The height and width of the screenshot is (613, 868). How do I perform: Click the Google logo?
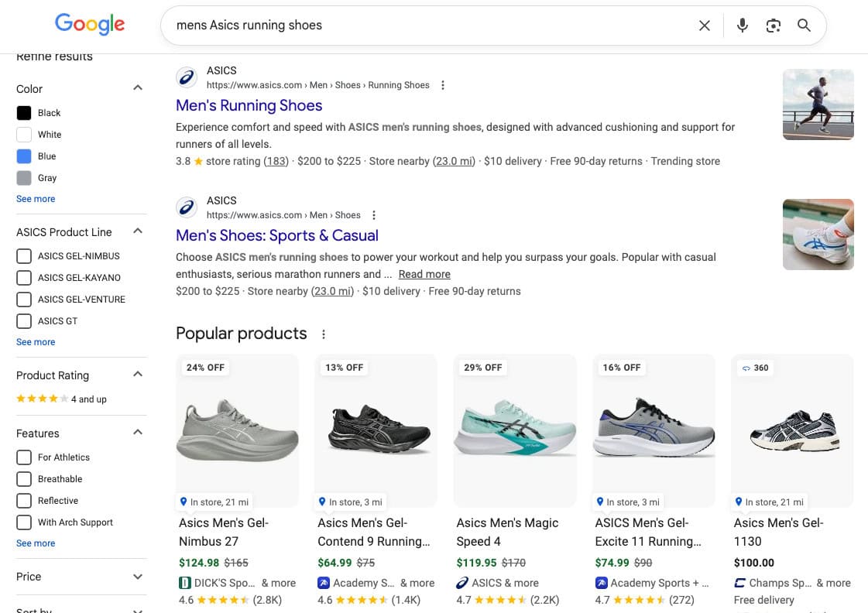point(90,25)
